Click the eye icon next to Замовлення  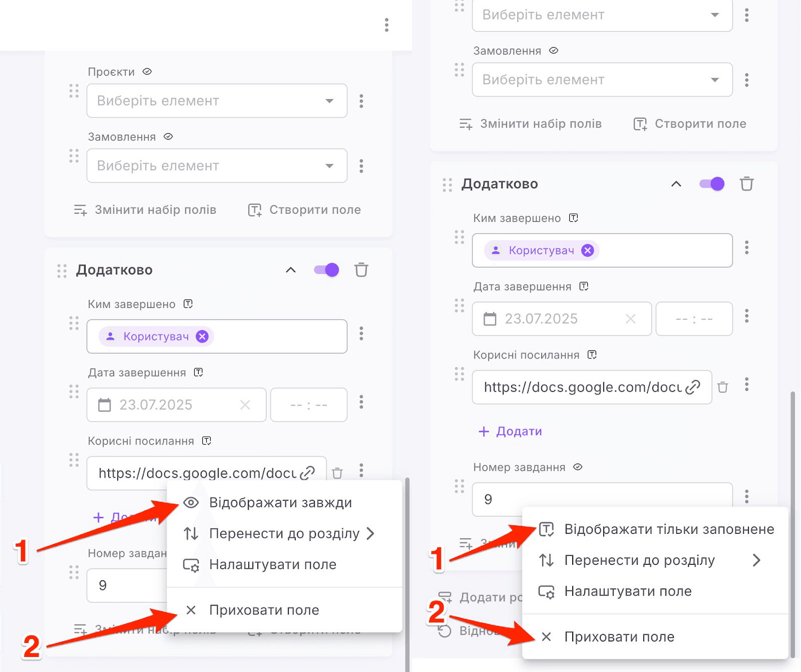coord(168,136)
